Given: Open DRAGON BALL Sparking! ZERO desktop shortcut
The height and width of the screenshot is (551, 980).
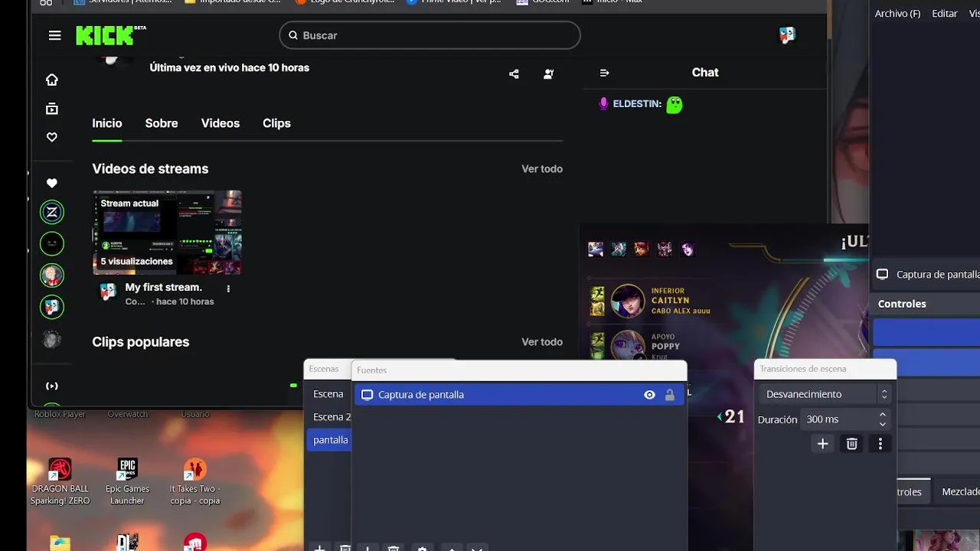Looking at the screenshot, I should point(60,481).
